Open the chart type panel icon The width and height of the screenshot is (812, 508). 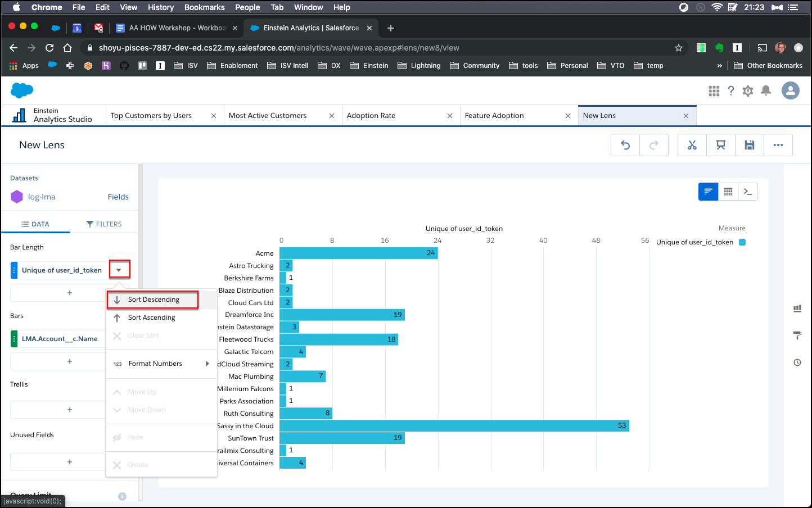coord(797,309)
